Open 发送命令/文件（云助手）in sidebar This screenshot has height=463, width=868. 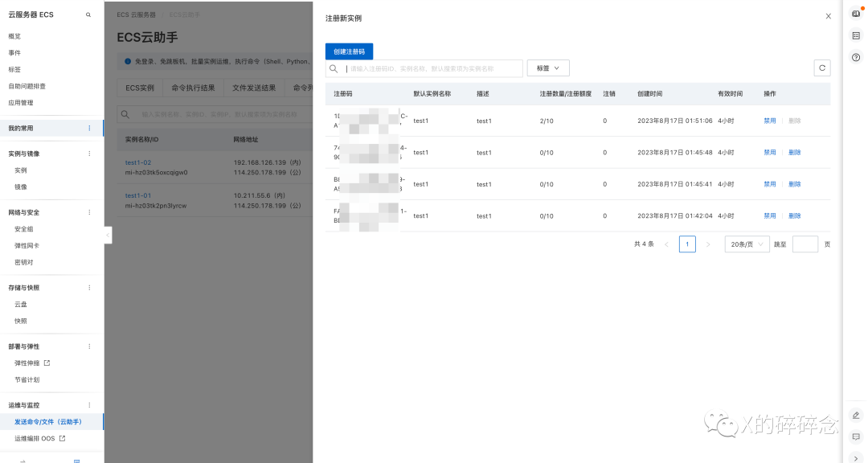[x=48, y=422]
